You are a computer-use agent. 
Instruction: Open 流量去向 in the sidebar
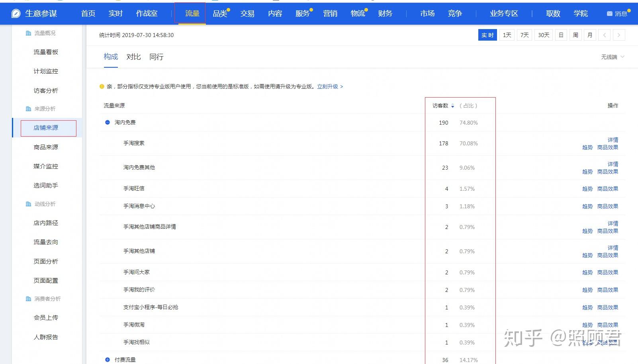pyautogui.click(x=46, y=242)
